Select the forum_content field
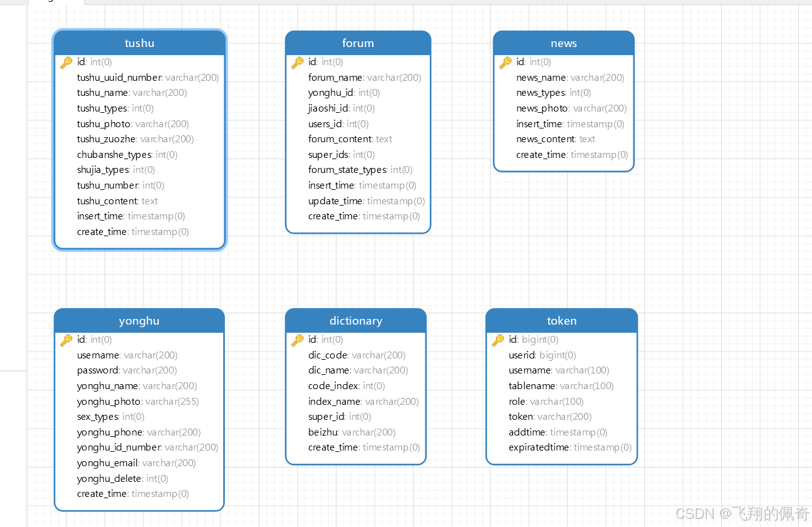This screenshot has width=812, height=527. [x=350, y=139]
